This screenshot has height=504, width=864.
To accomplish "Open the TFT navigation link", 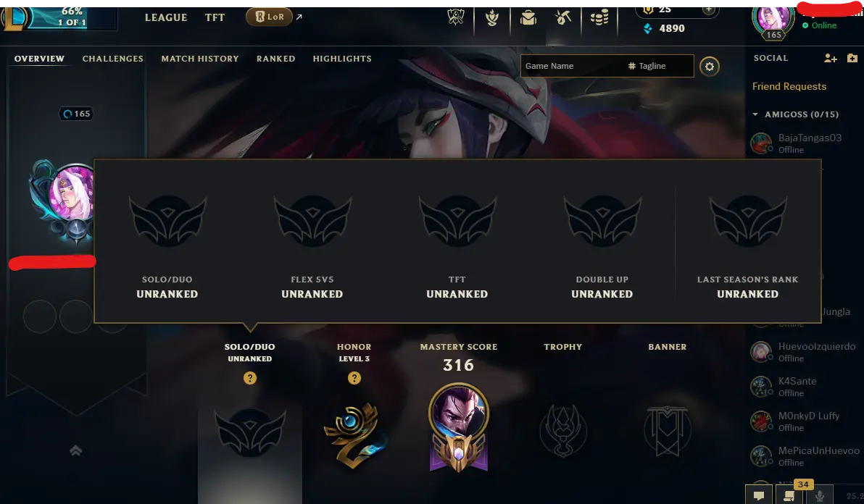I will [x=215, y=17].
